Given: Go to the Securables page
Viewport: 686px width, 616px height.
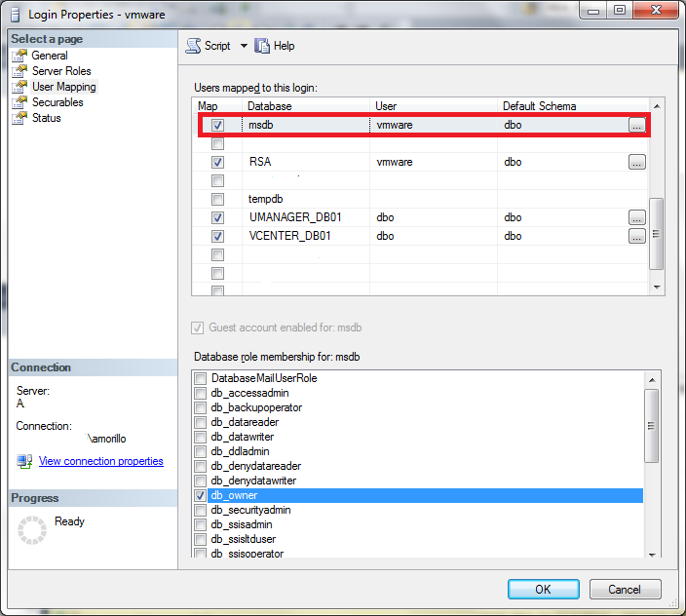Looking at the screenshot, I should (x=57, y=102).
